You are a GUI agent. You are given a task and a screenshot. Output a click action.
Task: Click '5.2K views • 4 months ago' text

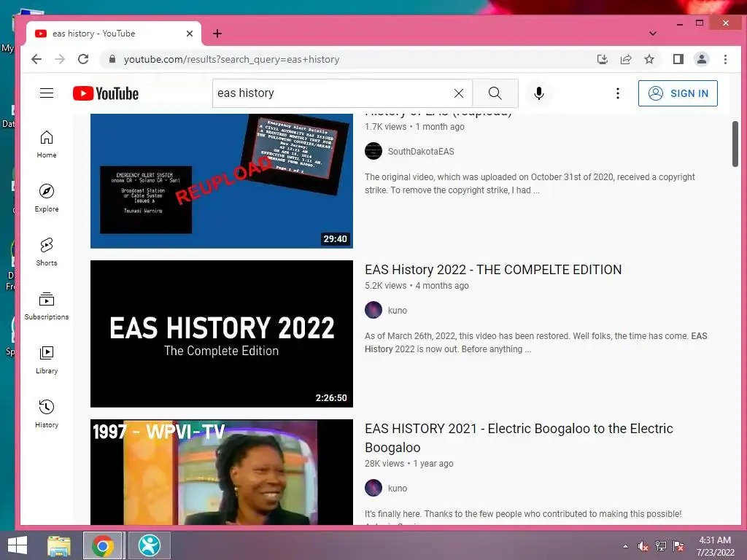tap(417, 286)
